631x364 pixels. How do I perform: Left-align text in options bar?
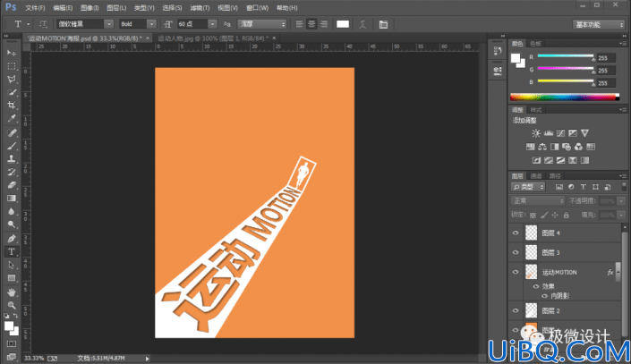300,24
